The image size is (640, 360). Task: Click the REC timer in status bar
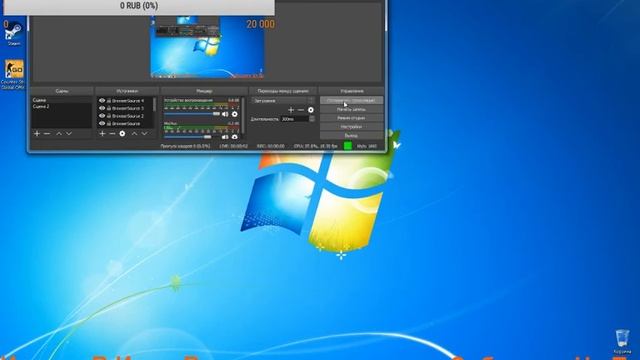point(271,146)
